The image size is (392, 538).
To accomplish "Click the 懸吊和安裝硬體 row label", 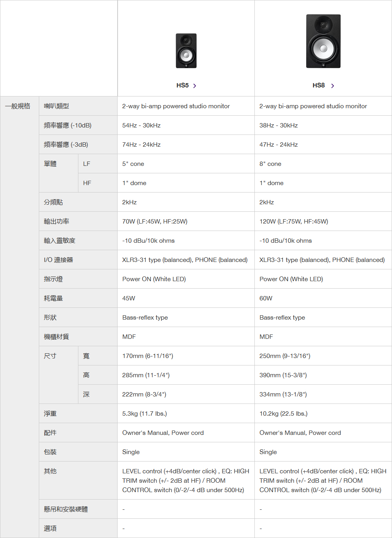I will [66, 509].
